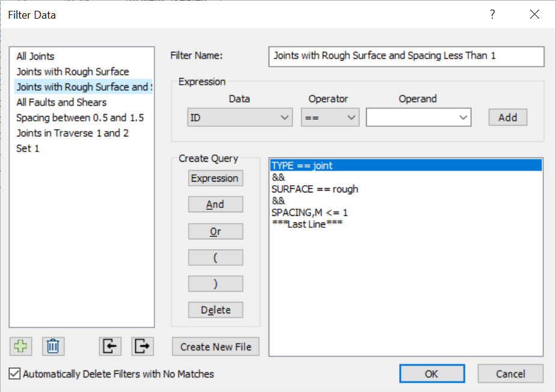Delete the selected query line

(215, 310)
